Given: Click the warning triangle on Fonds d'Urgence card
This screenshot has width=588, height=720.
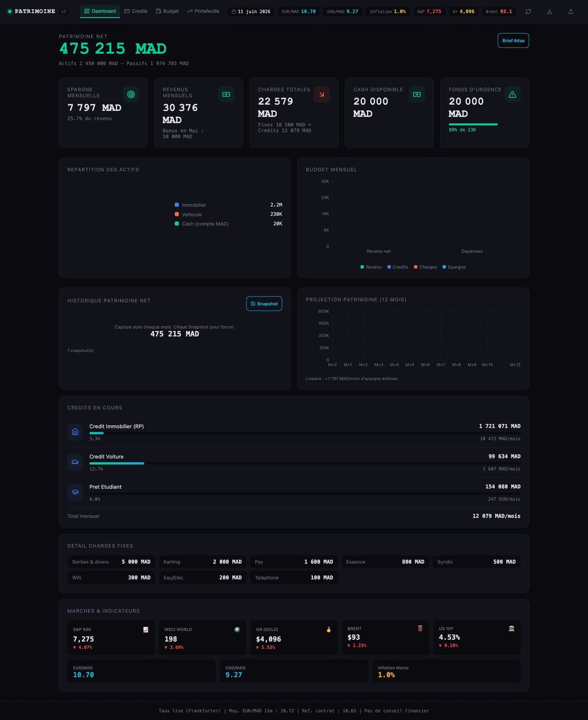Looking at the screenshot, I should [512, 94].
